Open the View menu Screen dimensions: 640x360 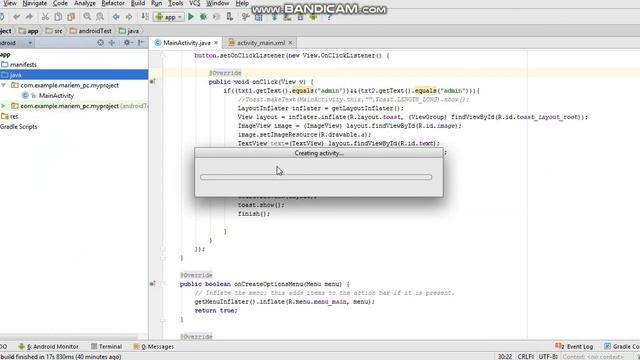click(x=9, y=3)
